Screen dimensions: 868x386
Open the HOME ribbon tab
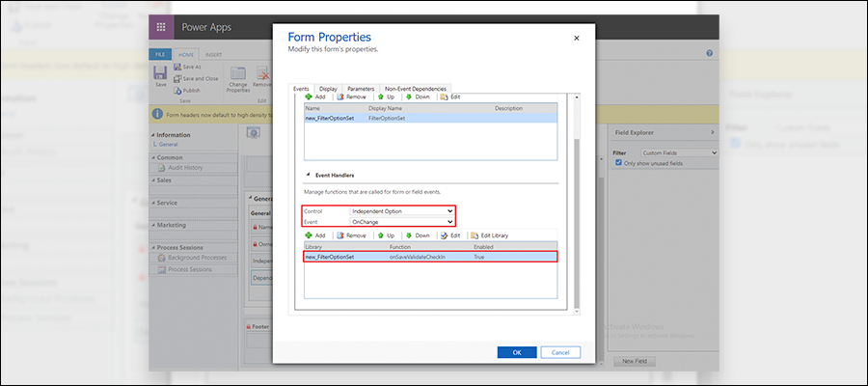pyautogui.click(x=185, y=55)
